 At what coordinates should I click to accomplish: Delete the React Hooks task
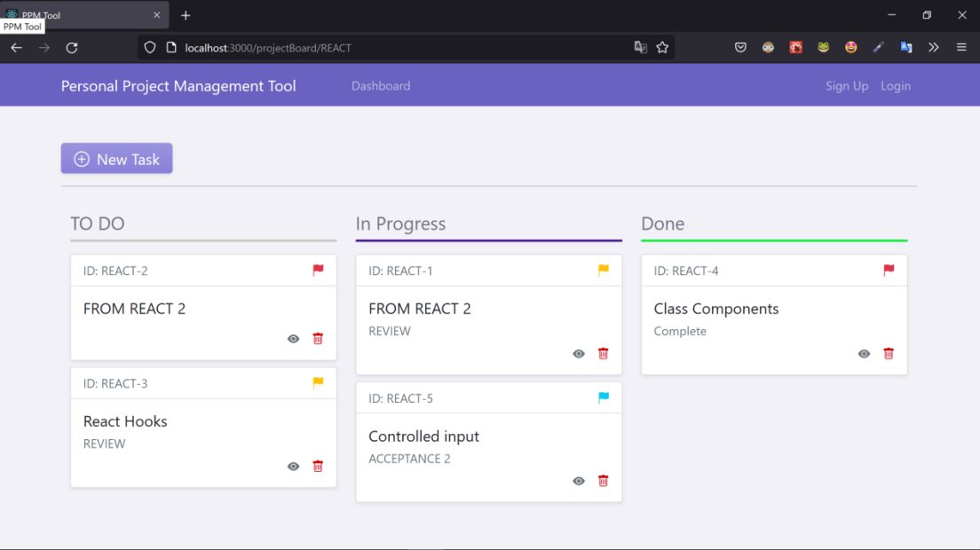318,466
